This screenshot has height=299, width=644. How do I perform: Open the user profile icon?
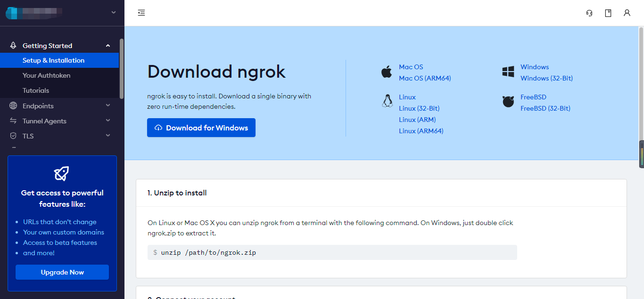[627, 13]
